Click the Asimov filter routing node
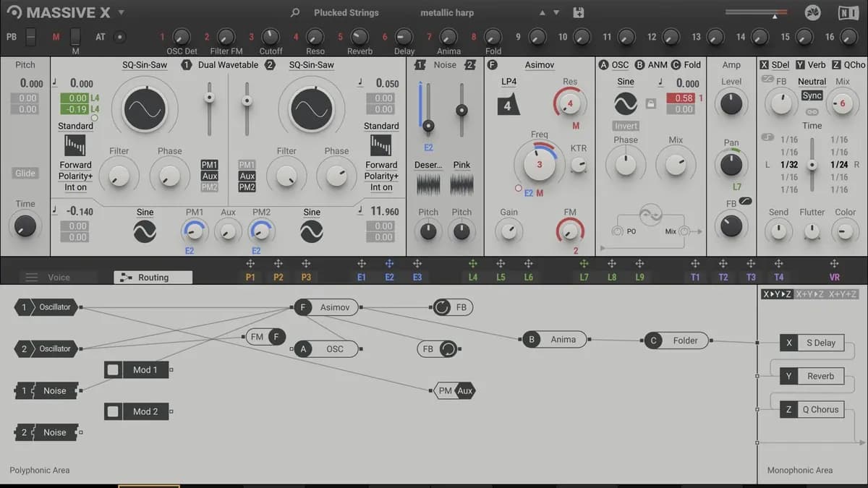 pos(328,307)
